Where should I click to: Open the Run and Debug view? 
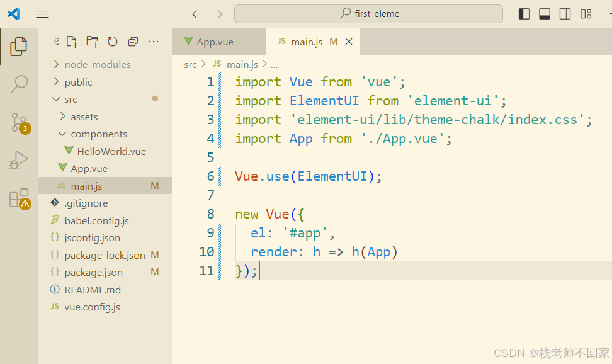[18, 160]
